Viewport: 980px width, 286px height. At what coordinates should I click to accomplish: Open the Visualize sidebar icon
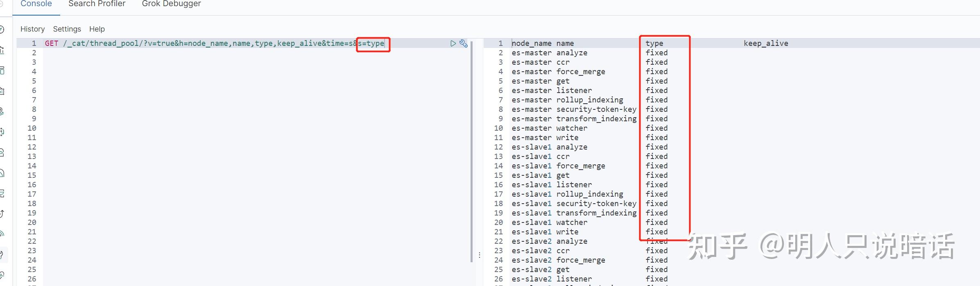click(2, 50)
